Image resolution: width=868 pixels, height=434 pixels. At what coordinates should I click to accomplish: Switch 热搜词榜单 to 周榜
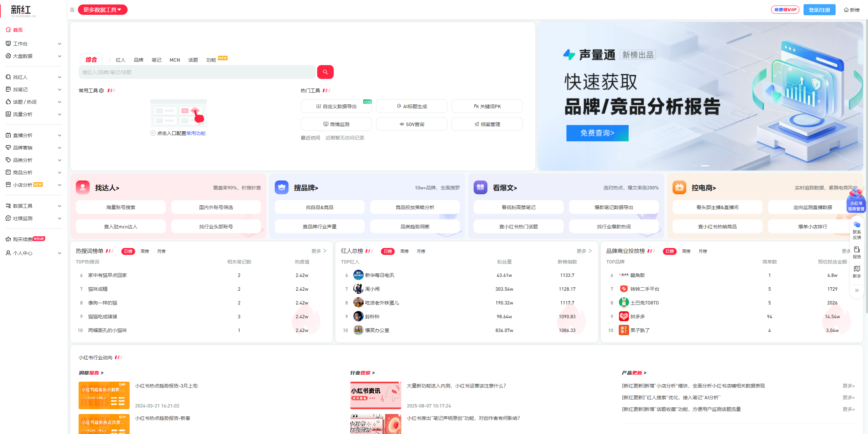pos(145,251)
